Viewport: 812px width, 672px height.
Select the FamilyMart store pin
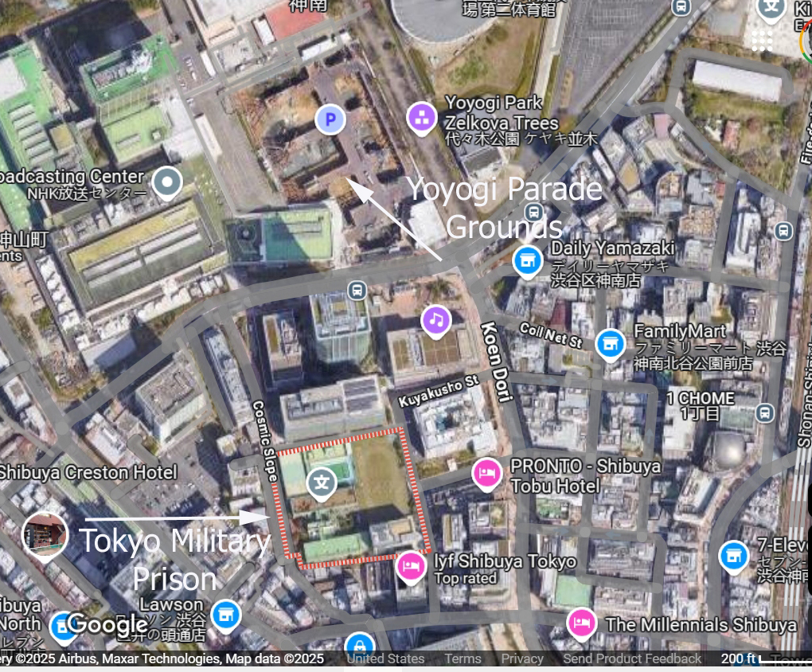(x=610, y=345)
